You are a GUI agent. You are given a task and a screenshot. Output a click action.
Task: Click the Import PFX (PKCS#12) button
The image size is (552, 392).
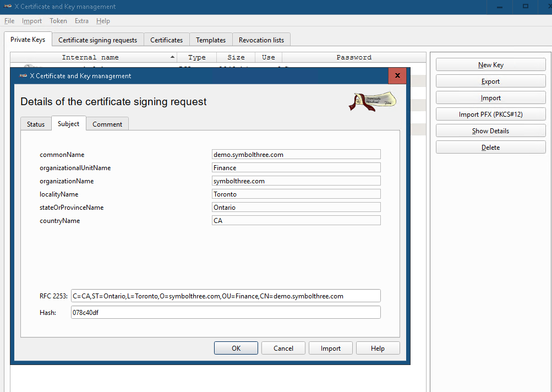[490, 114]
